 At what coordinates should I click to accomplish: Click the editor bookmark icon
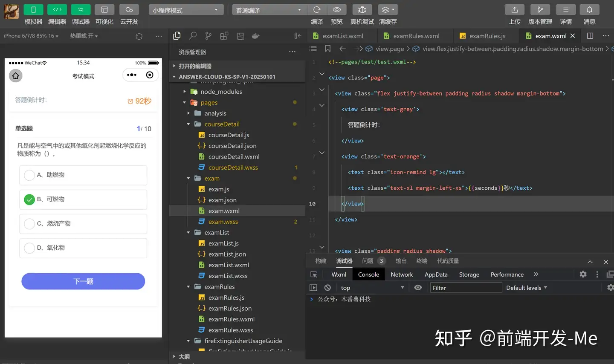point(327,49)
